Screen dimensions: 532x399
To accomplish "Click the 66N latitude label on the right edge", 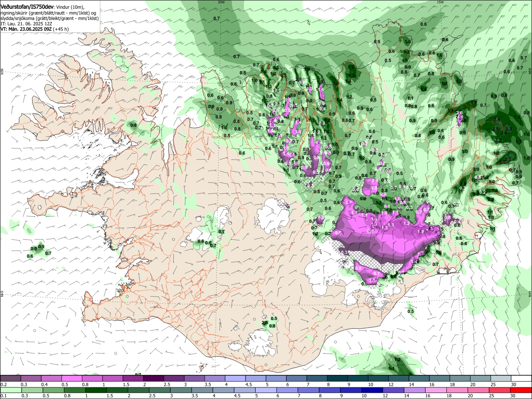I will (530, 71).
